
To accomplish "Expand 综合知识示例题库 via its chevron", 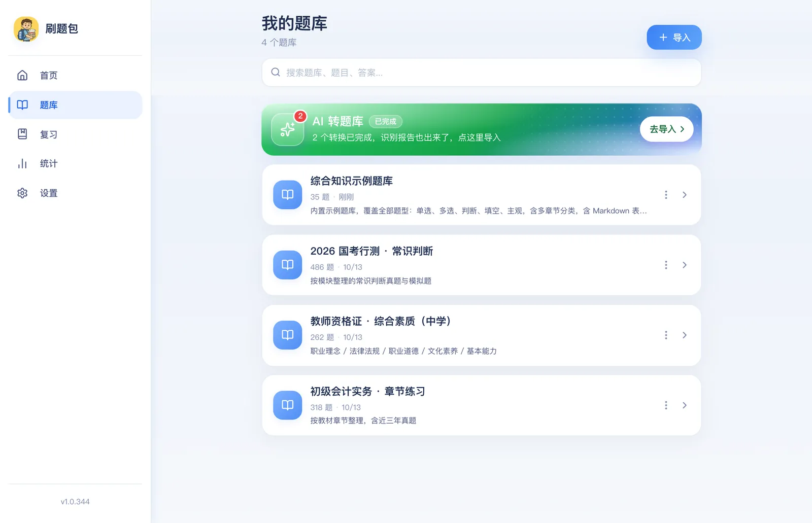I will point(685,195).
